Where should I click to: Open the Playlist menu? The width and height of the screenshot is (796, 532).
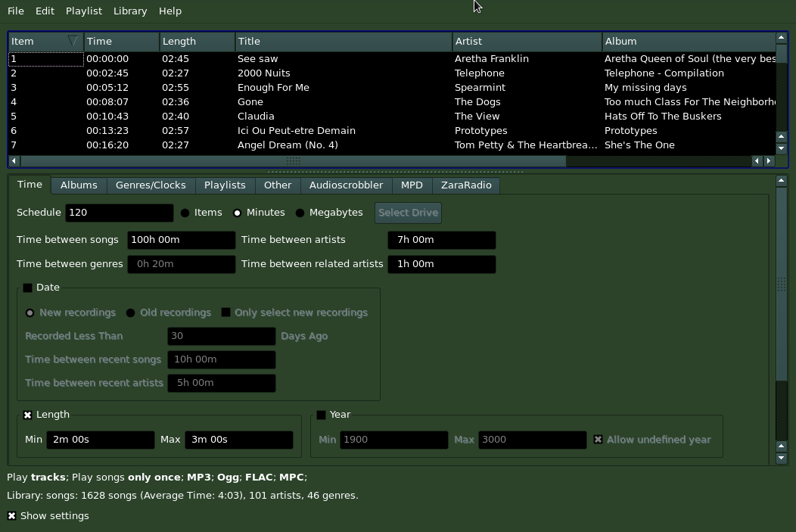coord(84,11)
